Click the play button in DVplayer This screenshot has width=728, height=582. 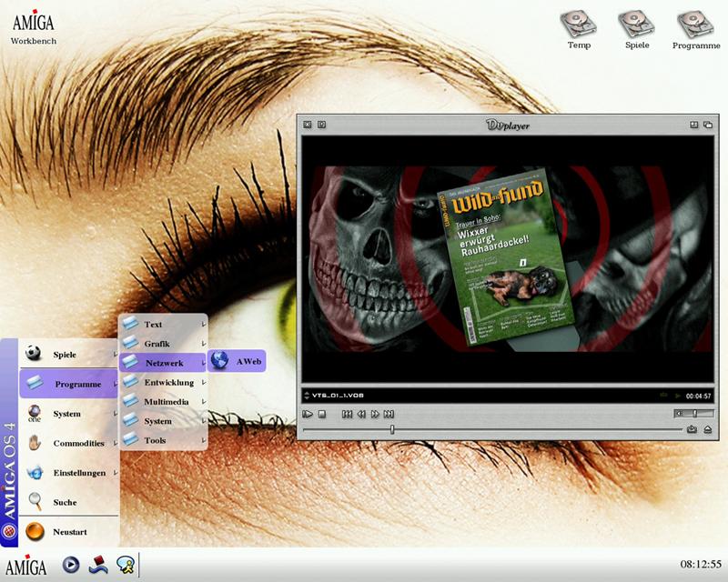(308, 414)
